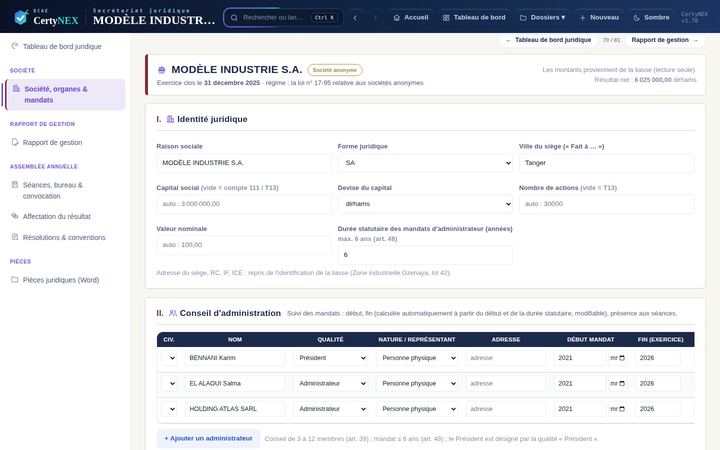The image size is (720, 450).
Task: Open Affectation du résultat page
Action: click(x=65, y=216)
